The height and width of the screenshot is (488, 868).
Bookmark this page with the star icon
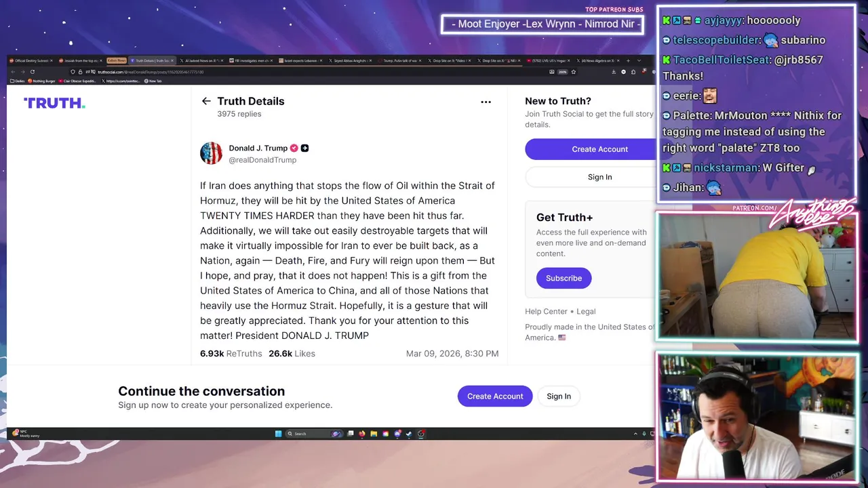574,71
